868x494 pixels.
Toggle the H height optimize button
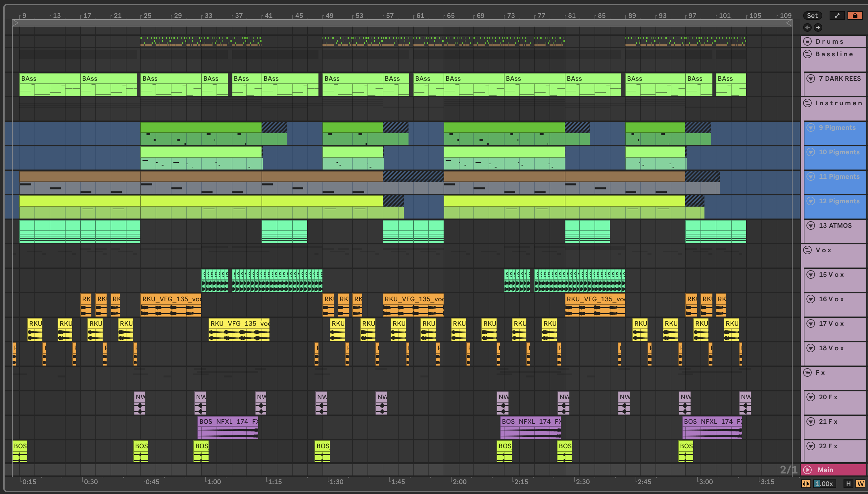(x=848, y=484)
